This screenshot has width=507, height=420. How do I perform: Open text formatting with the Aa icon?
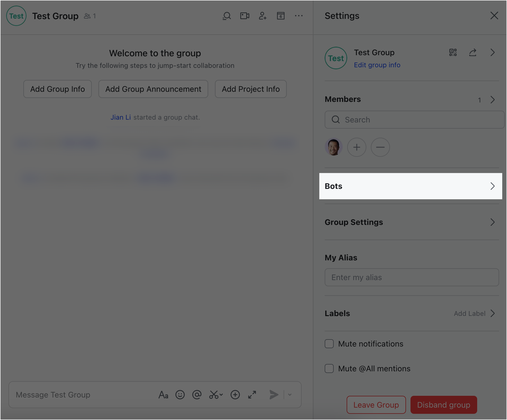tap(163, 395)
